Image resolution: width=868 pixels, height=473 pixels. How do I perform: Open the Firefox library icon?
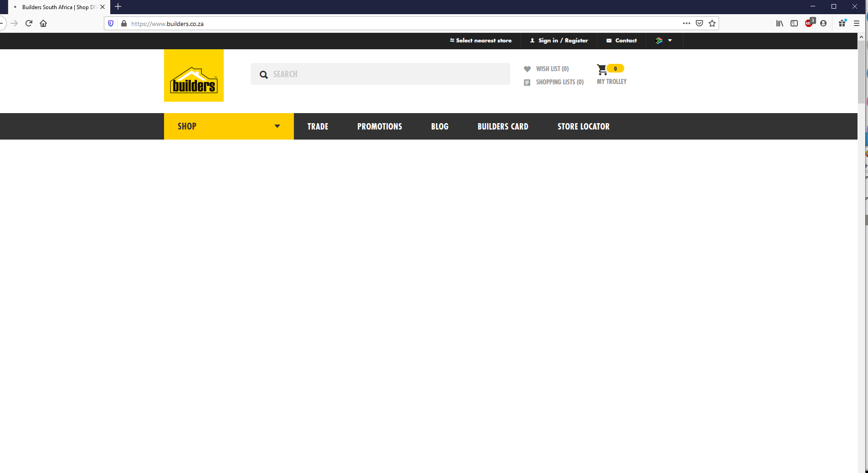coord(780,23)
